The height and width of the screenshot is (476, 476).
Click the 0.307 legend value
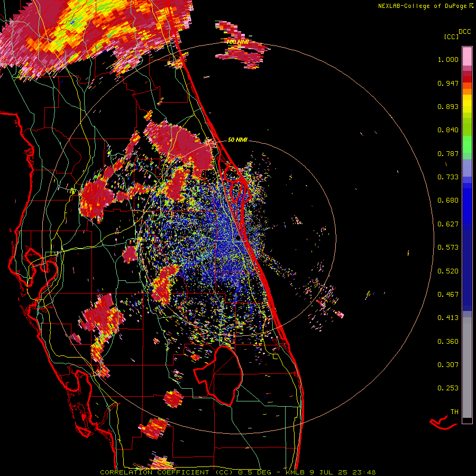coord(448,365)
